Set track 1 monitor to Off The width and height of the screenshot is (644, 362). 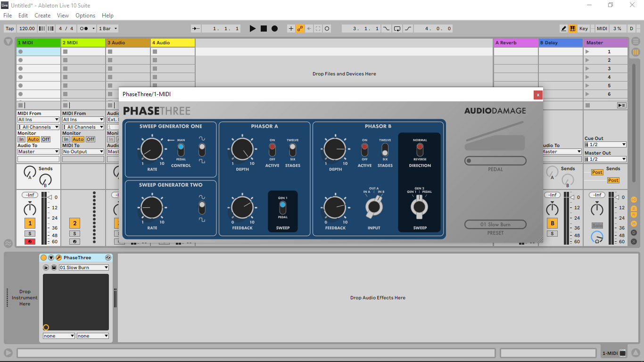click(45, 140)
